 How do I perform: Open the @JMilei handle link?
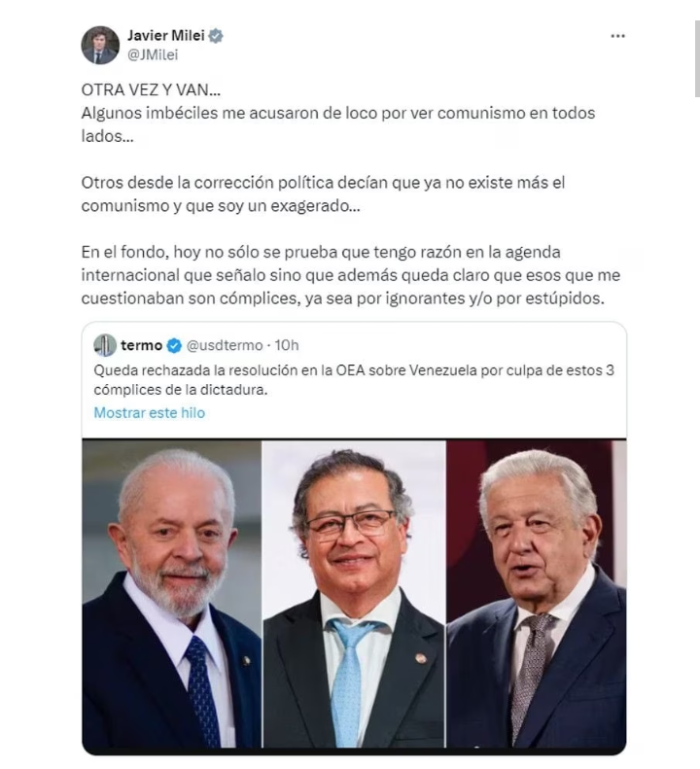pos(153,54)
